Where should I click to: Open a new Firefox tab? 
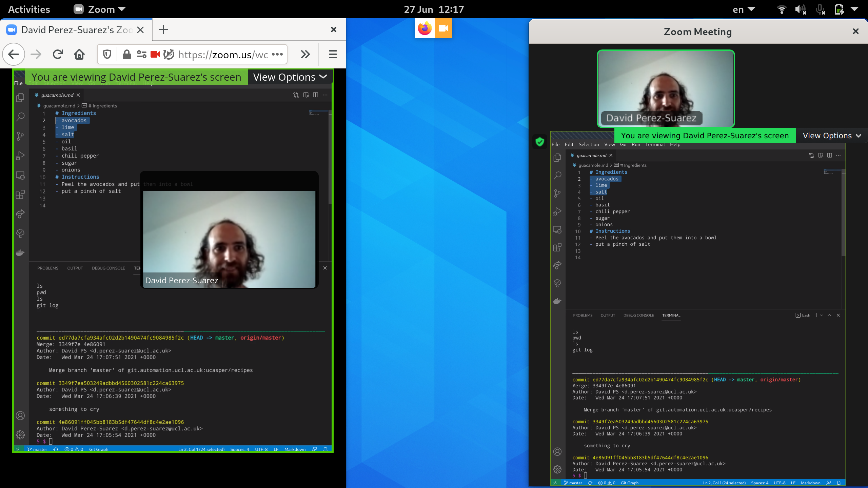pos(163,30)
